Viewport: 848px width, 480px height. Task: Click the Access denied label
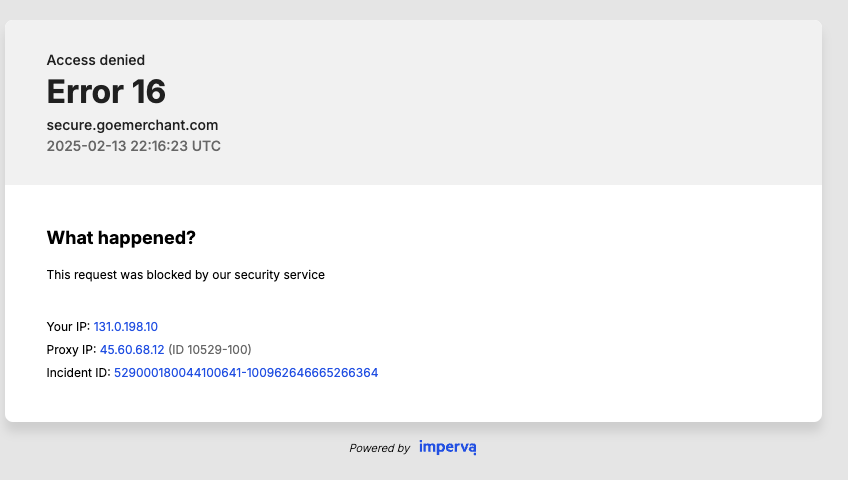point(96,60)
